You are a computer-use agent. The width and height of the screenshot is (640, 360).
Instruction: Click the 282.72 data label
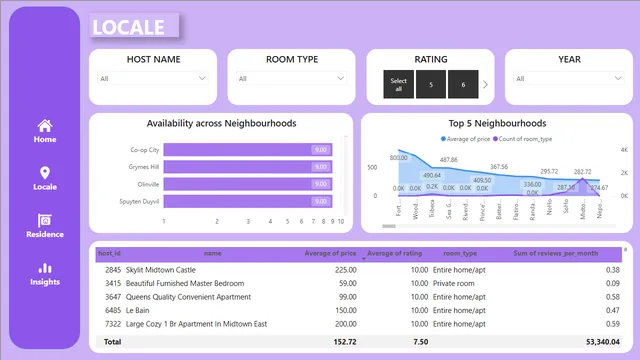(582, 171)
